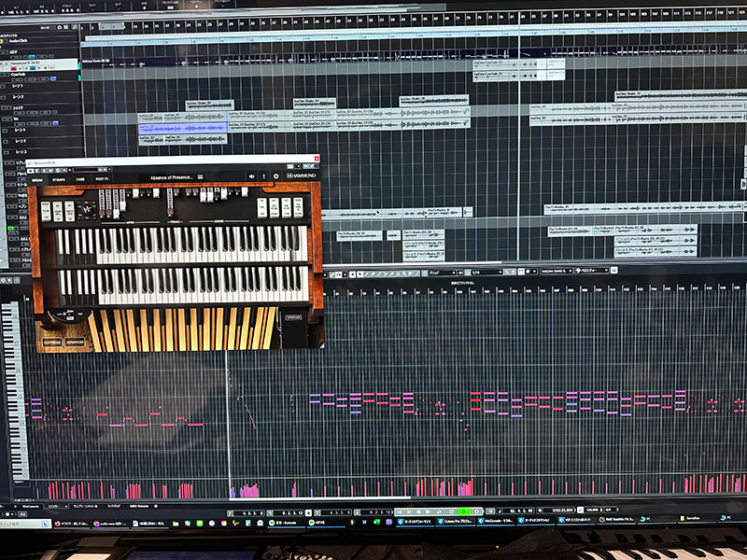
Task: Toggle the Percussion Decay fast/slow rocker
Action: (x=286, y=207)
